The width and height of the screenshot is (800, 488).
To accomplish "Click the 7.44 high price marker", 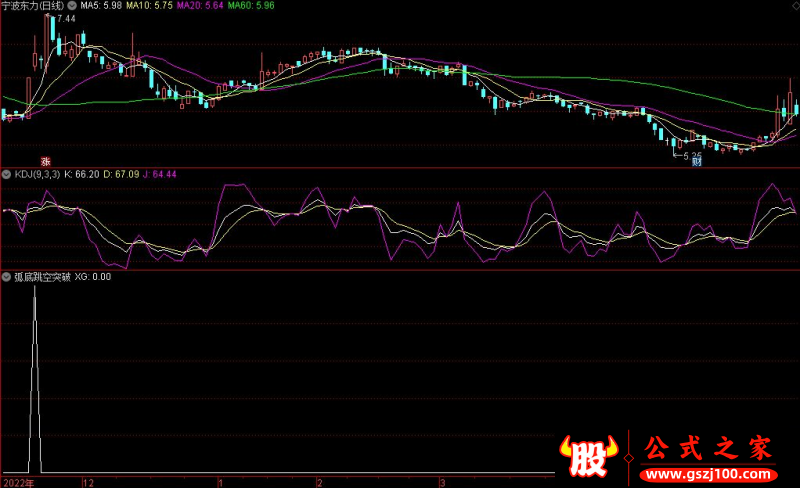I will [66, 19].
